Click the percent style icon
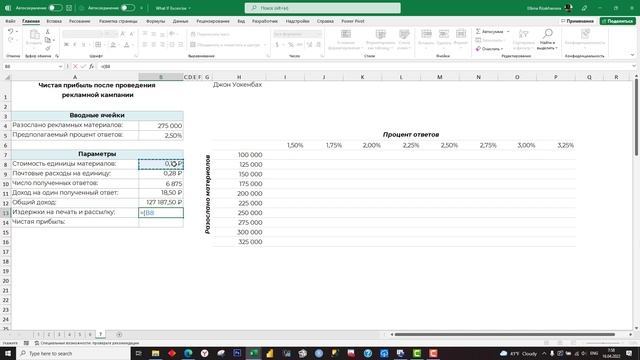This screenshot has height=360, width=640. pyautogui.click(x=291, y=44)
